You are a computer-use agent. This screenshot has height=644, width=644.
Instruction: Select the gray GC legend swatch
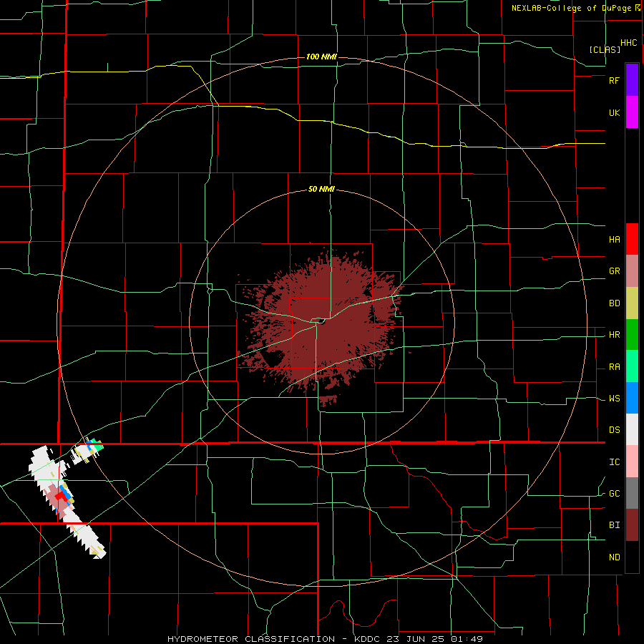632,493
